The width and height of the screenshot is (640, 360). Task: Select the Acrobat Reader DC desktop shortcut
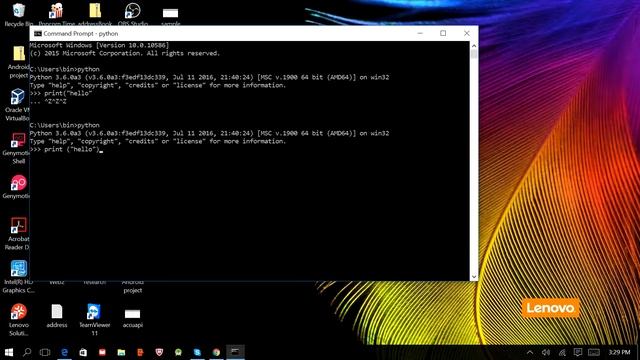[18, 233]
